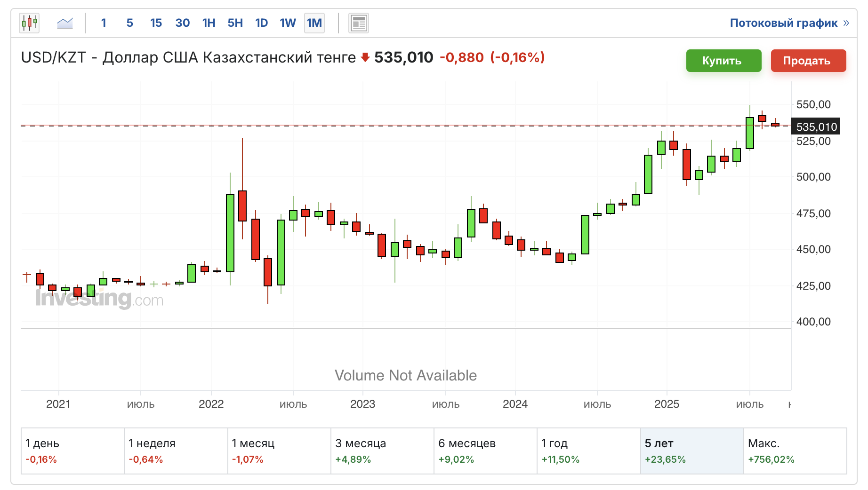
Task: Switch to the 5H timeframe
Action: 234,22
